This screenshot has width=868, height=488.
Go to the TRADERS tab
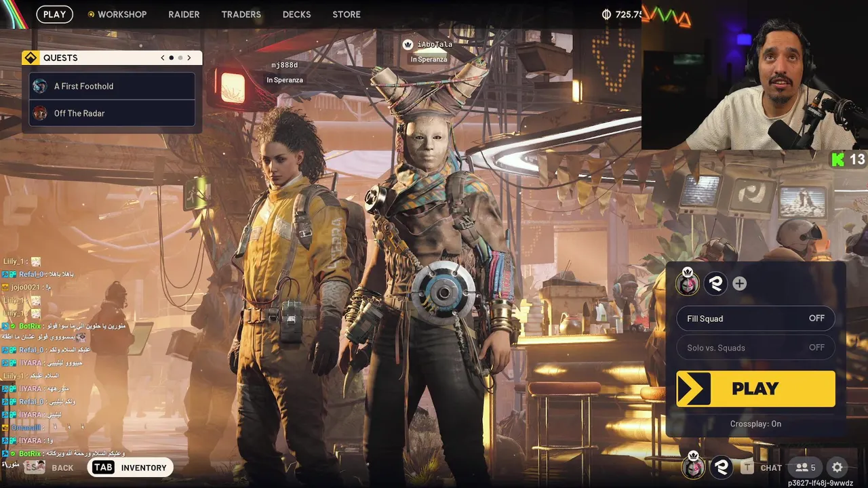(241, 14)
